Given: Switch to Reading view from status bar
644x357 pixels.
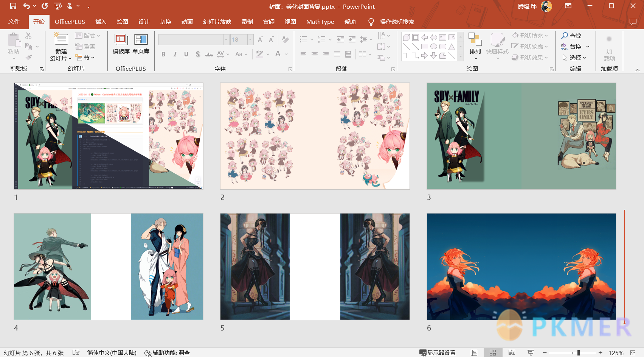Looking at the screenshot, I should click(512, 352).
